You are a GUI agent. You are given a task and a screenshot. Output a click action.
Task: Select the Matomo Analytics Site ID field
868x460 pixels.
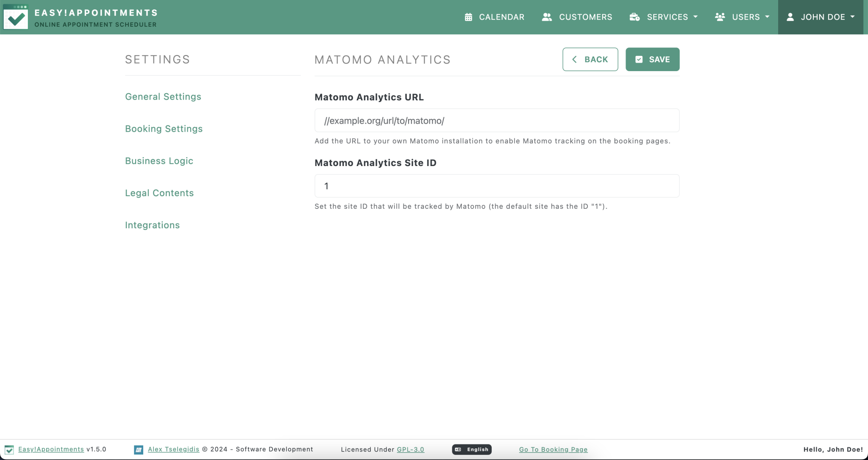(x=496, y=186)
